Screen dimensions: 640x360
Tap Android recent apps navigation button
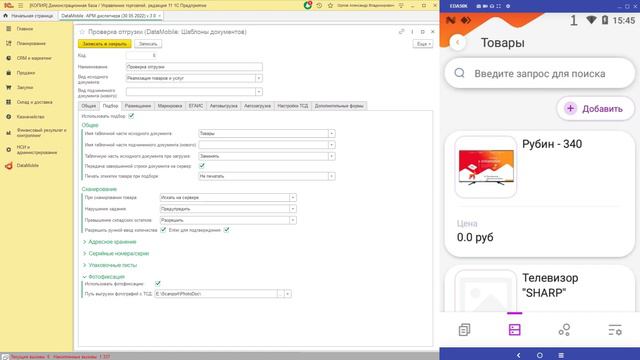point(561,355)
